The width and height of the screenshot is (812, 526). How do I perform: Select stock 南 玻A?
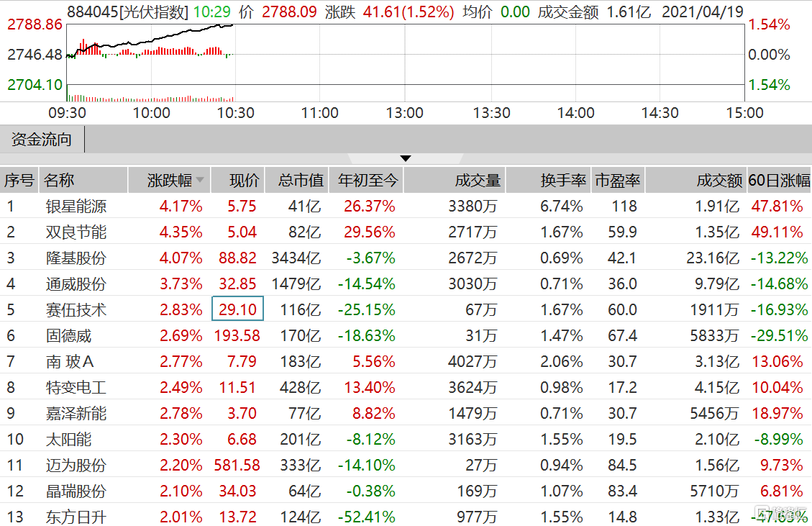[70, 362]
